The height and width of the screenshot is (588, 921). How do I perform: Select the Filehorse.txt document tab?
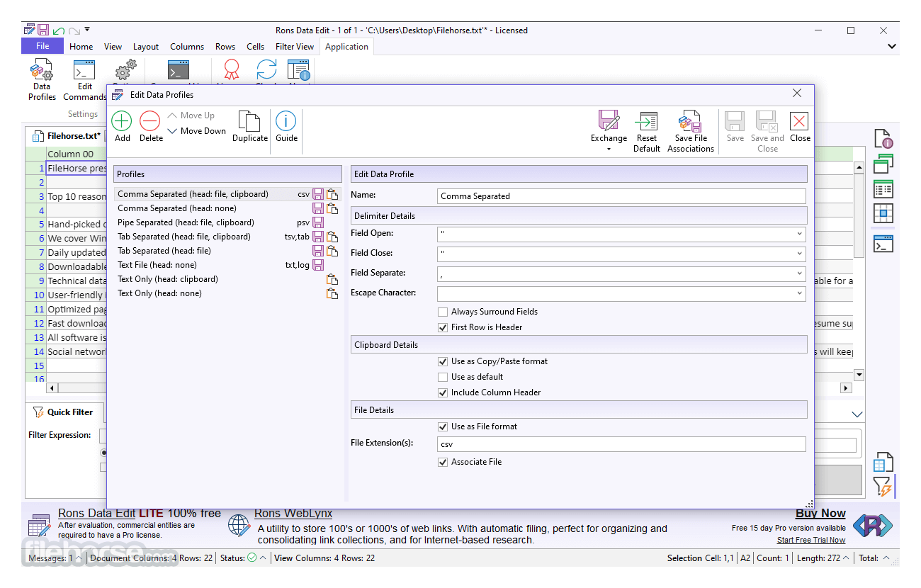(67, 135)
